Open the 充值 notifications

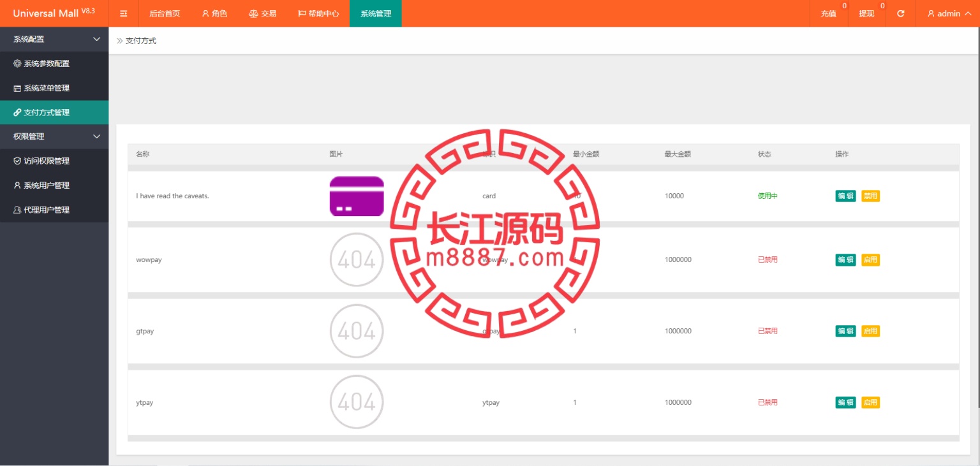click(829, 13)
